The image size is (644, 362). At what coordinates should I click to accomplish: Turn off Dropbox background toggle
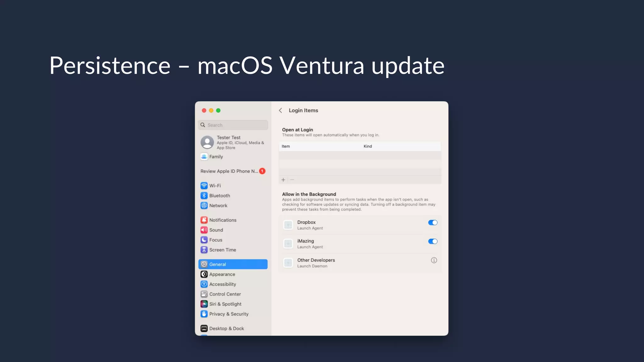[x=433, y=222]
